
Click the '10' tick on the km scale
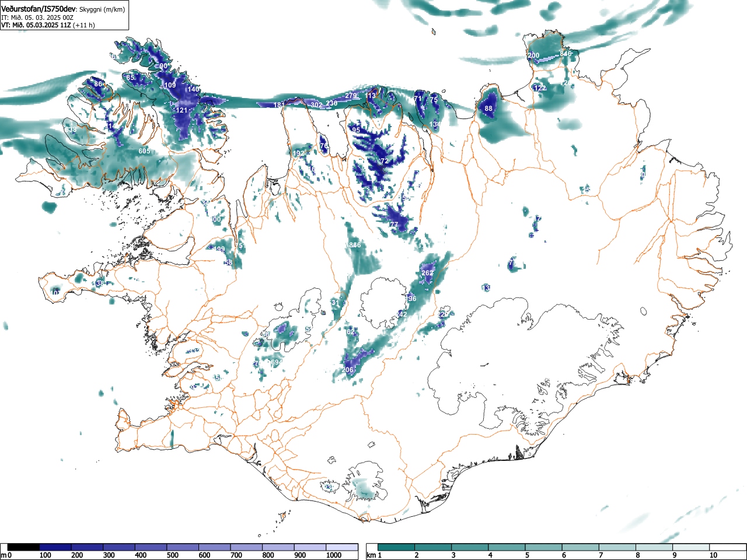[x=713, y=555]
